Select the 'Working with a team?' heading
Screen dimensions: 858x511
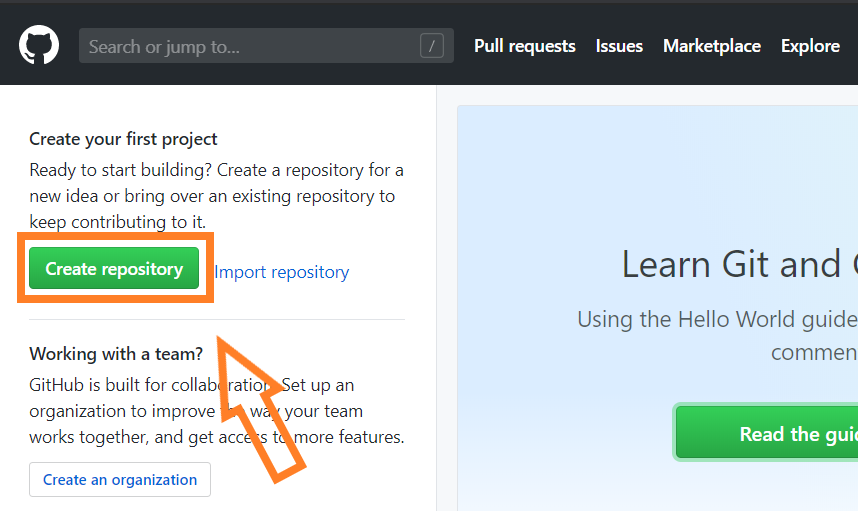point(116,354)
